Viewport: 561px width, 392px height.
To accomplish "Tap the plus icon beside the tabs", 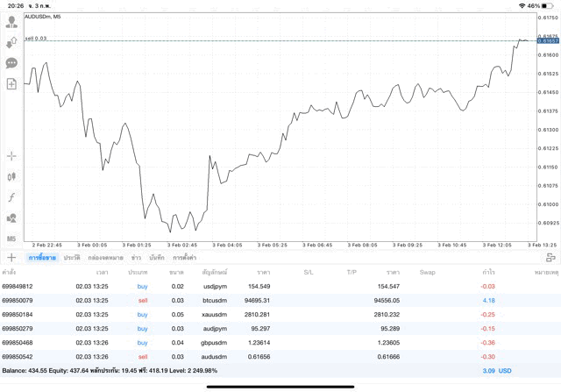I will point(11,257).
